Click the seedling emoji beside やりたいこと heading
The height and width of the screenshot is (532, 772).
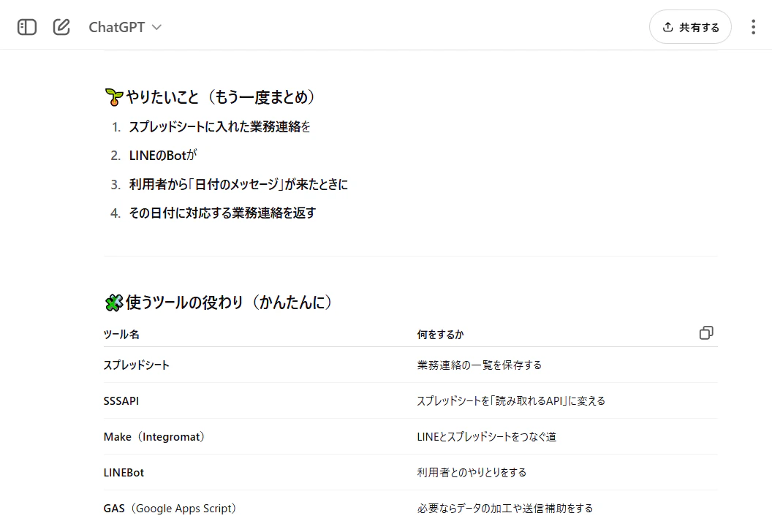click(x=114, y=97)
